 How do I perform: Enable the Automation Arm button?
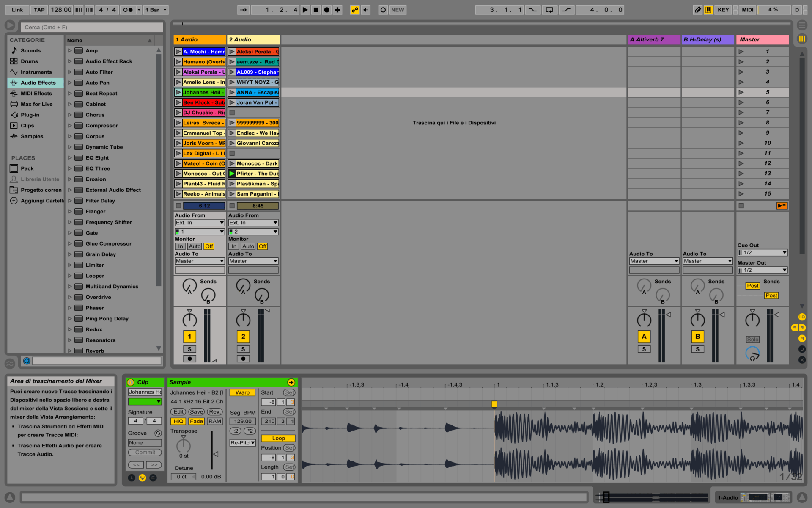pyautogui.click(x=355, y=10)
